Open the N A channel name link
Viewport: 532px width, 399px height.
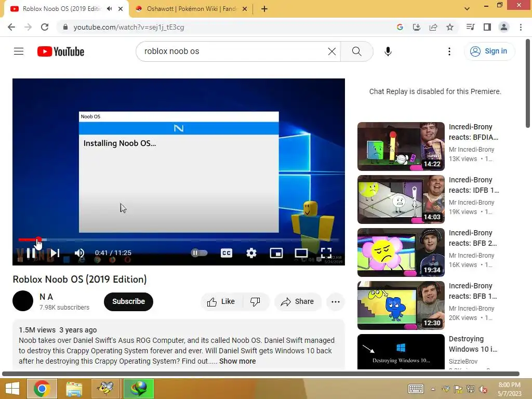click(x=46, y=297)
